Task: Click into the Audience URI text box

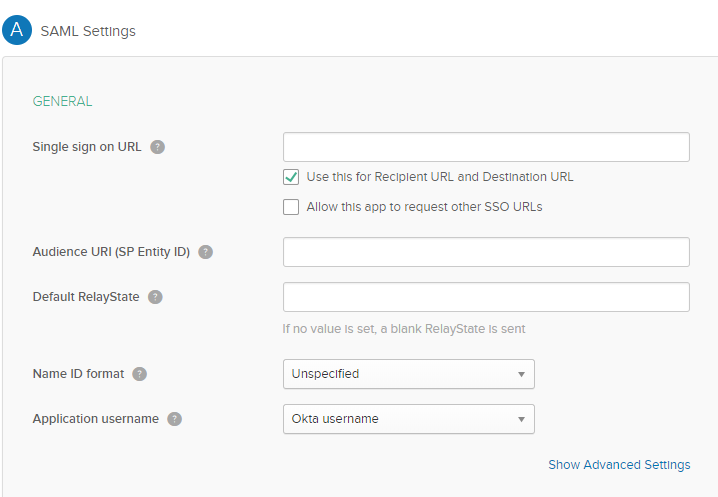Action: (486, 252)
